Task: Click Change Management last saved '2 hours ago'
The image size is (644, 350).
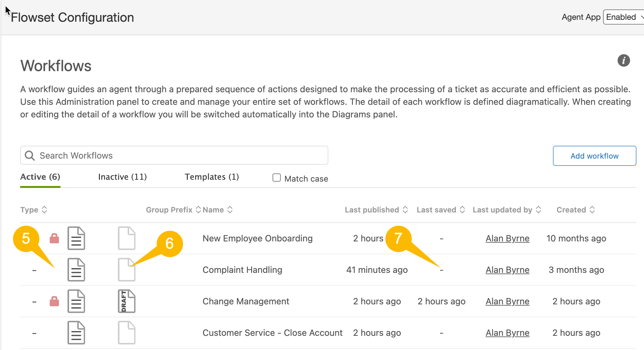Action: 441,301
